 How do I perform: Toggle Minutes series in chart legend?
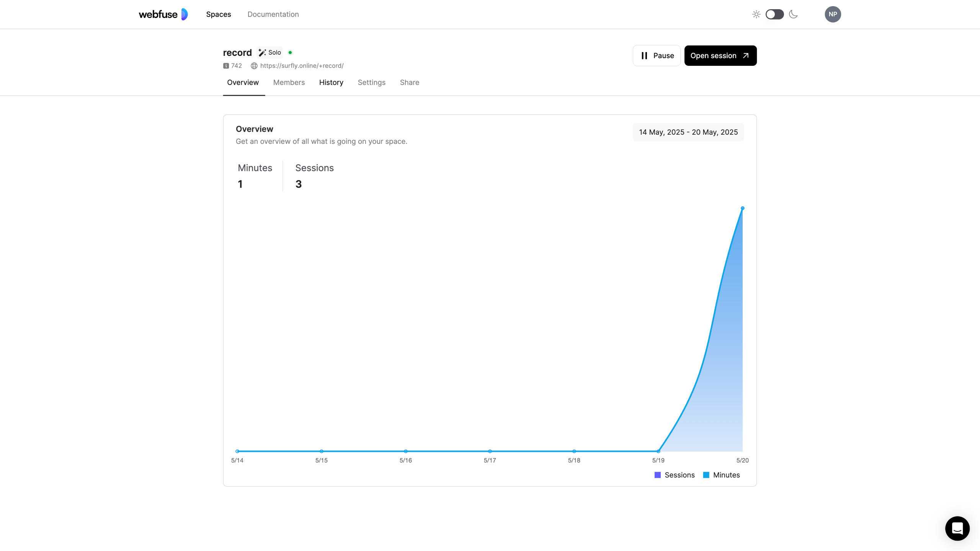pos(722,475)
